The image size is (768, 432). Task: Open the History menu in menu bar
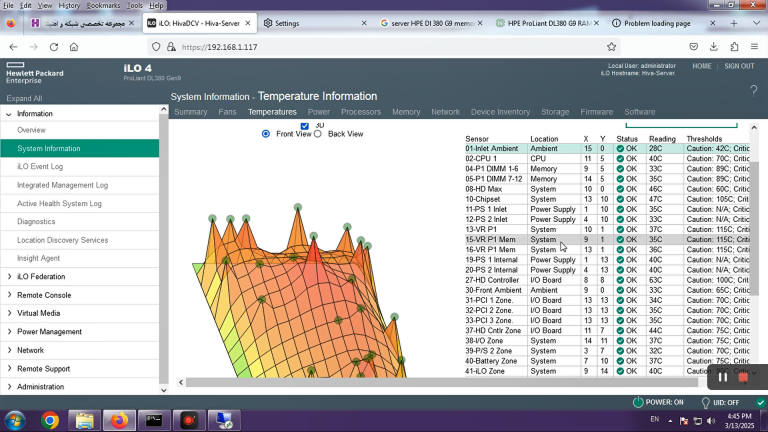tap(69, 5)
